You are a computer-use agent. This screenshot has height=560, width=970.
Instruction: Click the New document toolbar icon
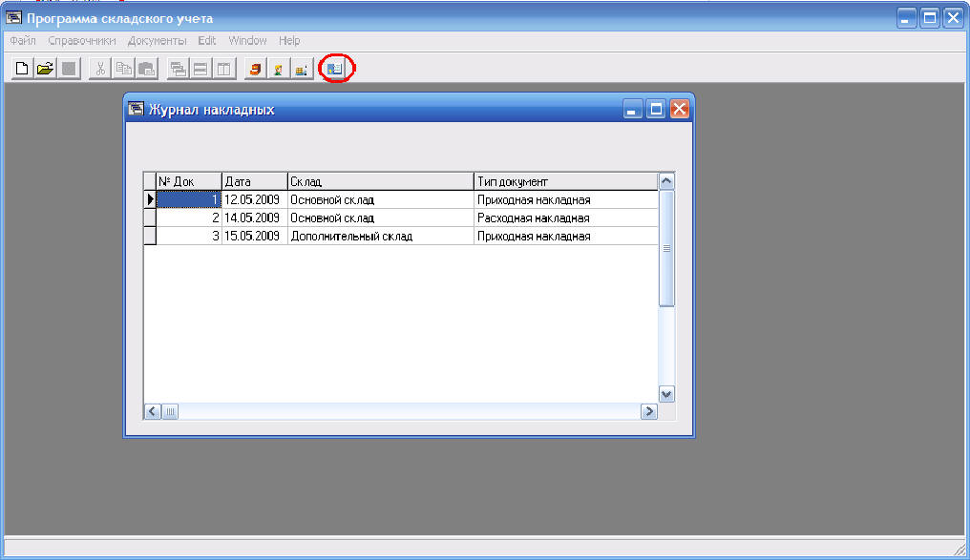(x=22, y=69)
